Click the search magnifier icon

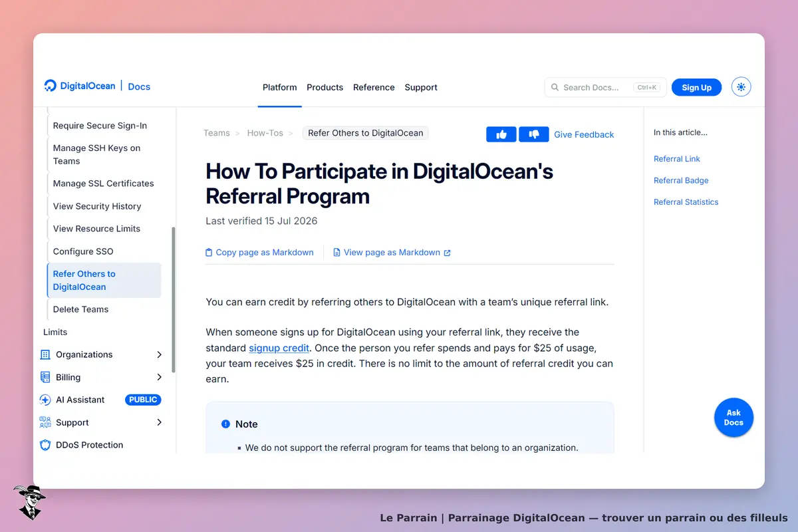coord(555,87)
